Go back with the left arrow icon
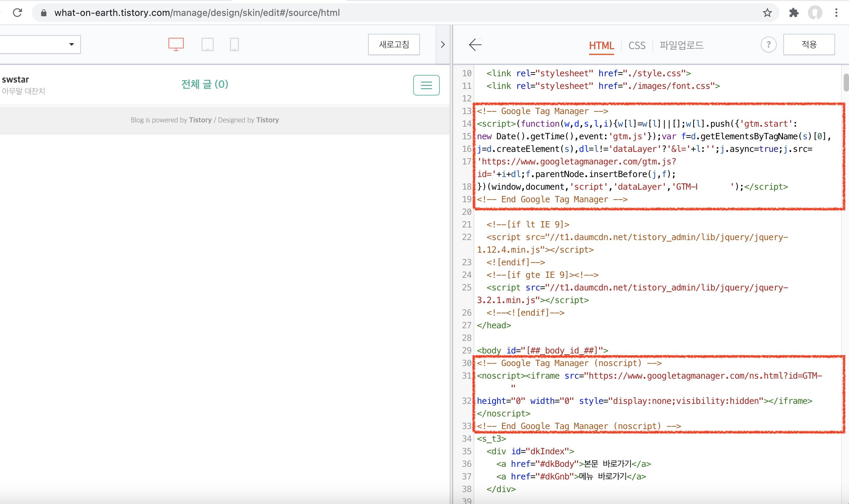 click(475, 44)
